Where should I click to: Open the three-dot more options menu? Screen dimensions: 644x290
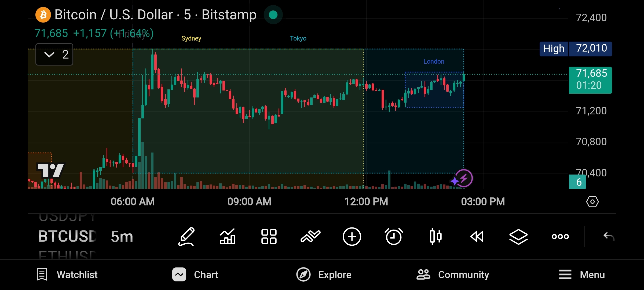click(x=560, y=237)
